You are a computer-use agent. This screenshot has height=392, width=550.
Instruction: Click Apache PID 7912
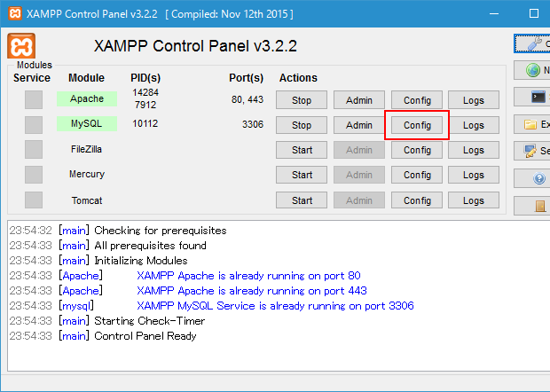click(x=145, y=105)
